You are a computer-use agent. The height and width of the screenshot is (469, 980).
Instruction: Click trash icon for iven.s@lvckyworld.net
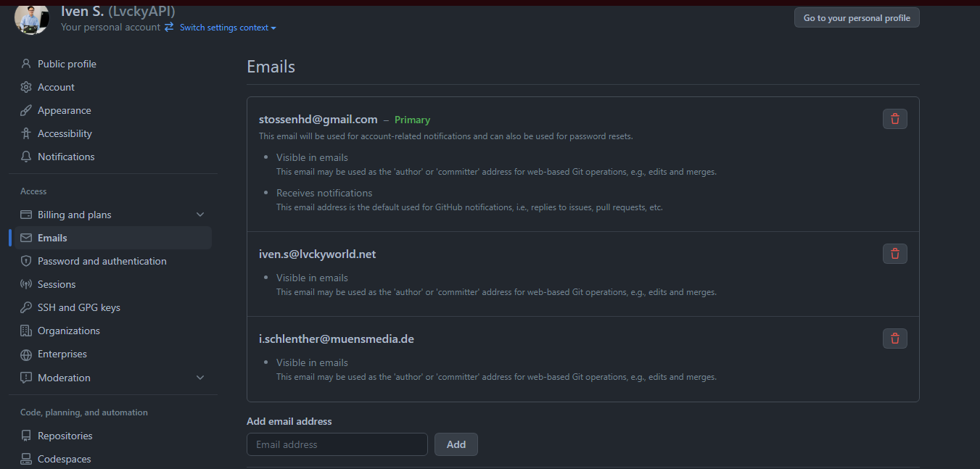click(x=894, y=254)
